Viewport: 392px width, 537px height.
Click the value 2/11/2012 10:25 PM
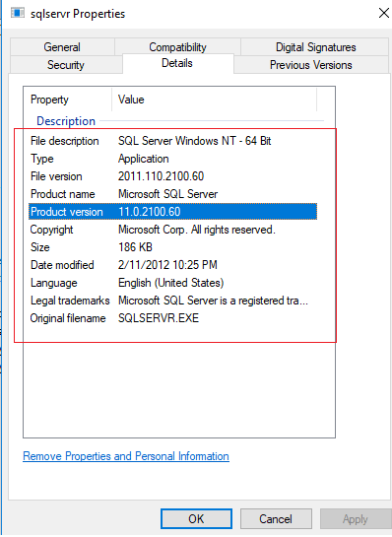click(167, 265)
